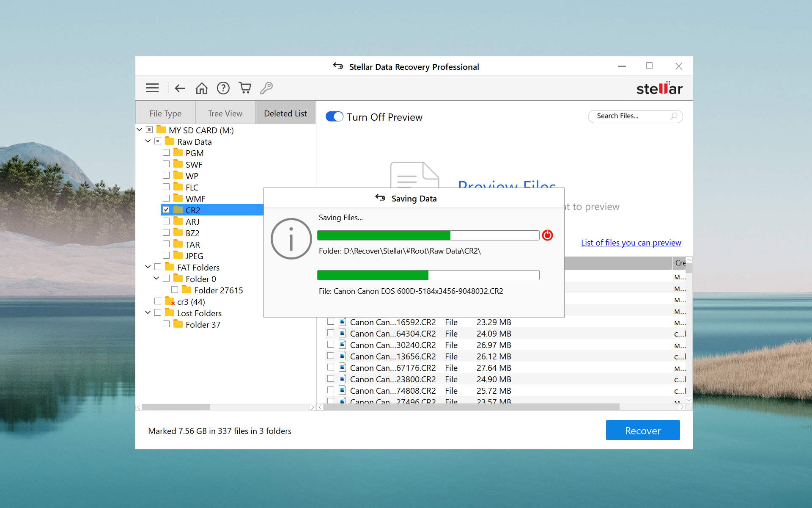
Task: Click the activation key icon
Action: [x=266, y=88]
